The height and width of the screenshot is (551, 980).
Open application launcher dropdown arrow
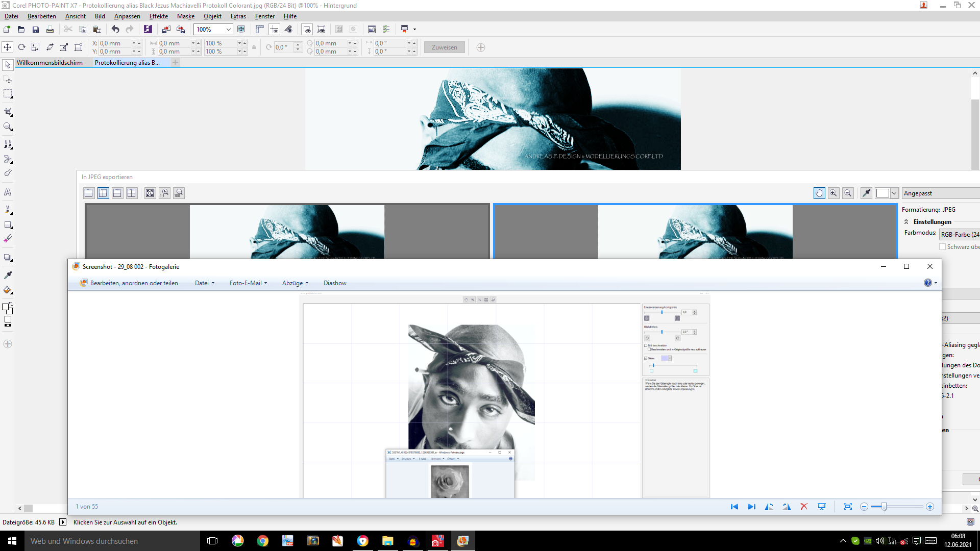tap(414, 30)
